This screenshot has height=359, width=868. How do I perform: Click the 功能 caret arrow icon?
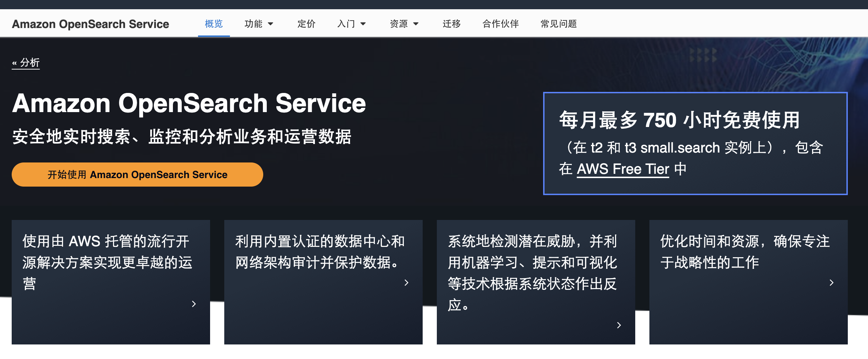[x=270, y=24]
